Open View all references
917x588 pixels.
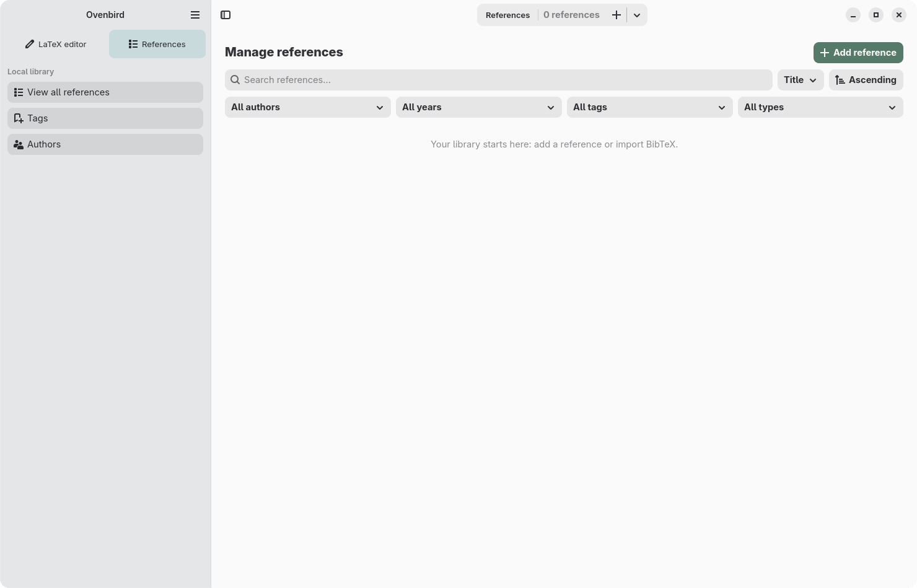click(x=105, y=92)
